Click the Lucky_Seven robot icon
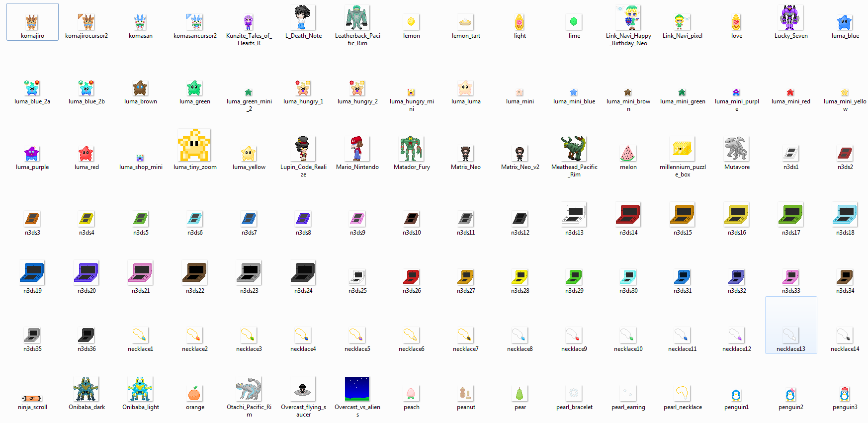868x423 pixels. 790,17
